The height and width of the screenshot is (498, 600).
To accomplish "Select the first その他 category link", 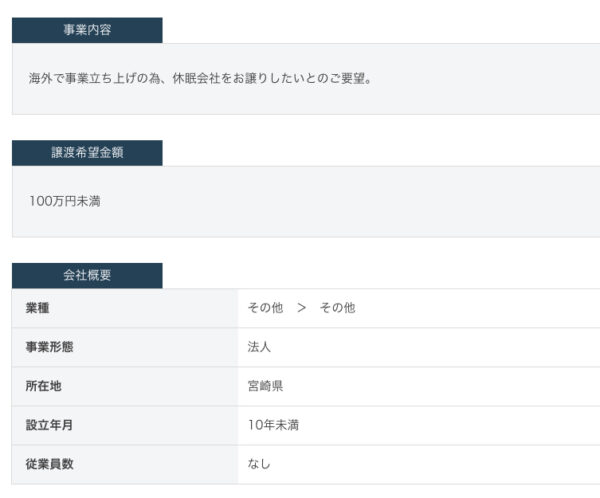I will [x=265, y=308].
